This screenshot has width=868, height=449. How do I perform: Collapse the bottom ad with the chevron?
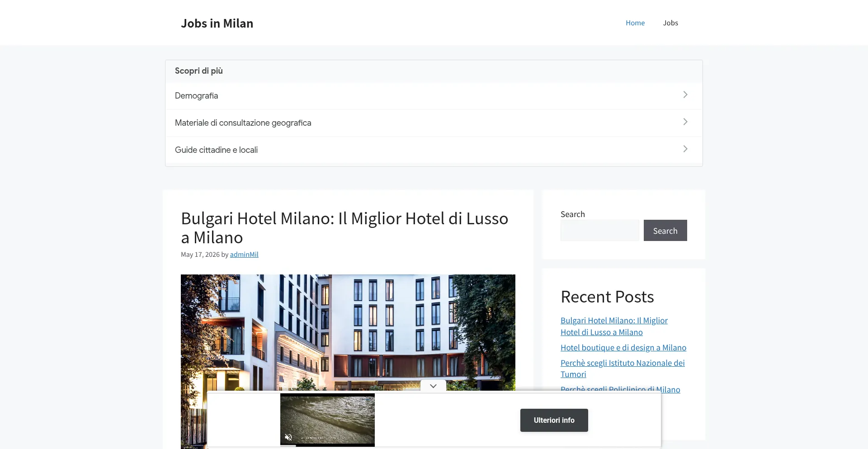click(433, 386)
